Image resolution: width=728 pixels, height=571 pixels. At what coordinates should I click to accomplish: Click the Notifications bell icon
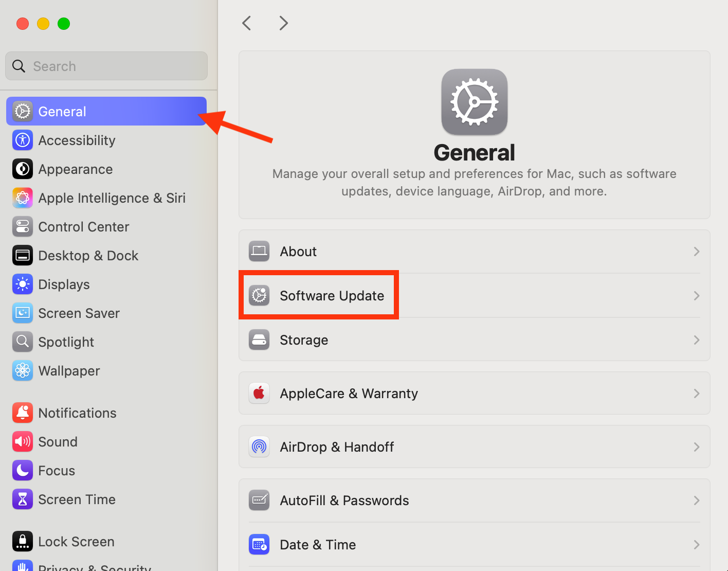[22, 413]
